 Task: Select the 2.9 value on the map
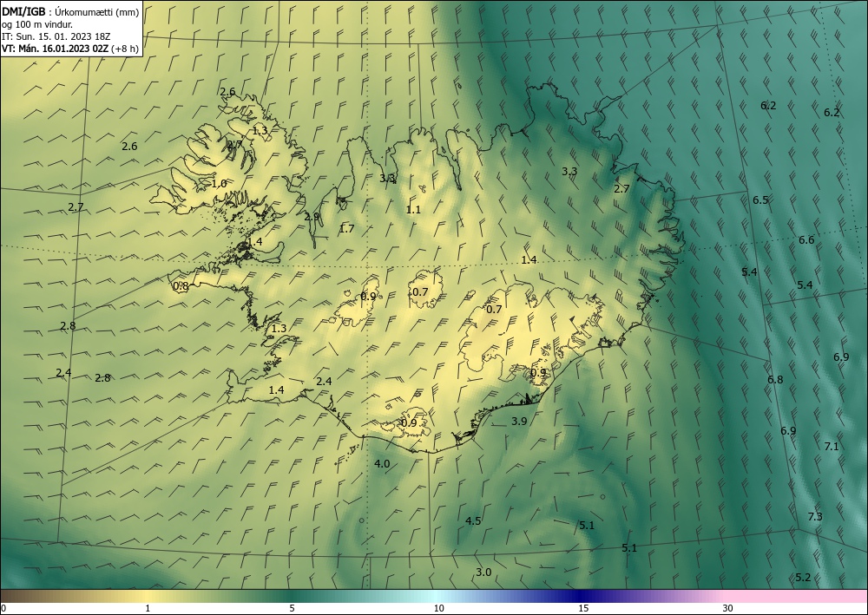click(x=312, y=216)
